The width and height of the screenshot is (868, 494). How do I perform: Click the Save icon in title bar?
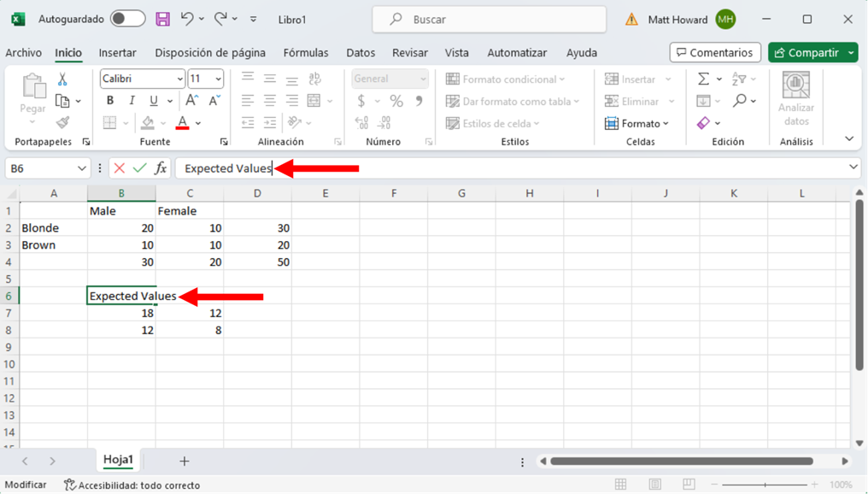[x=162, y=19]
